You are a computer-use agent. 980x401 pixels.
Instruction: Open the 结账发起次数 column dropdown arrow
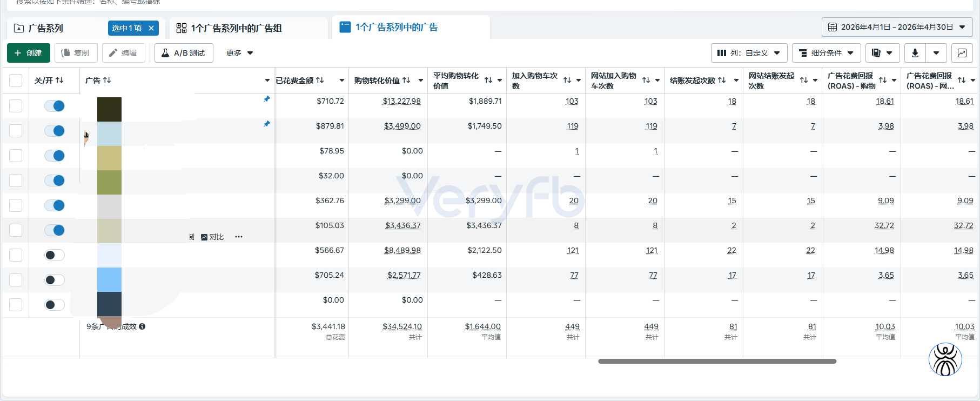pos(736,81)
